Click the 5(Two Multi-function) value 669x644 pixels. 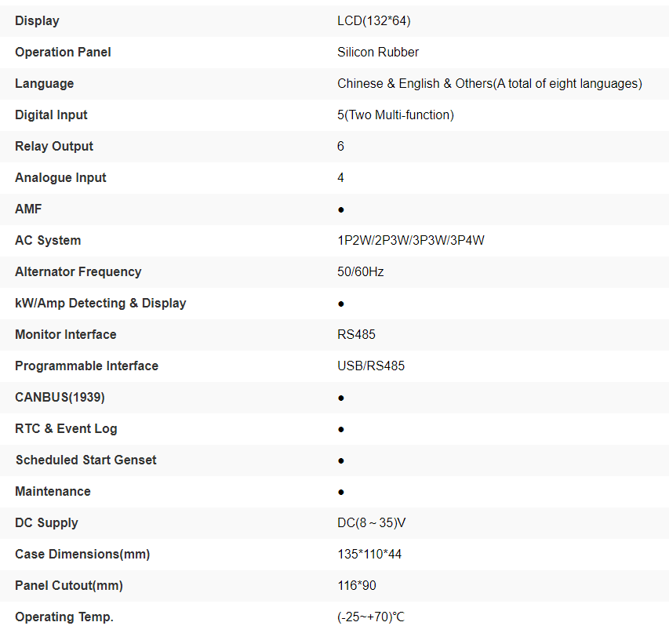(395, 115)
